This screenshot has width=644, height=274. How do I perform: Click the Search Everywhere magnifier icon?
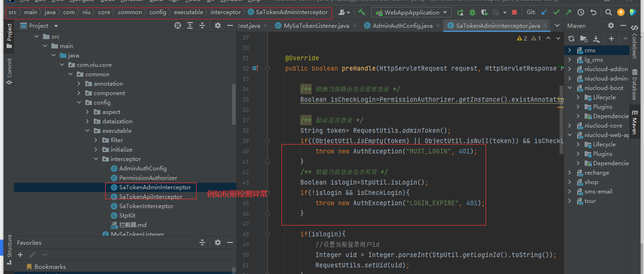609,13
